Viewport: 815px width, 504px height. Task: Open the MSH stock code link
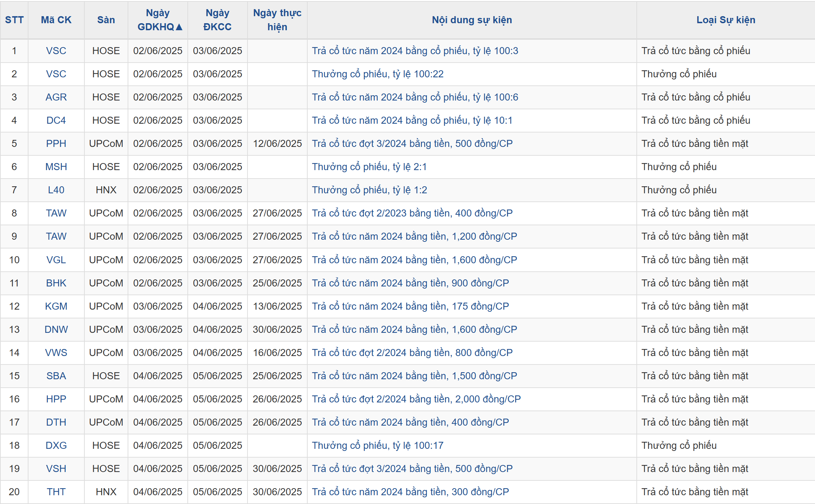56,167
